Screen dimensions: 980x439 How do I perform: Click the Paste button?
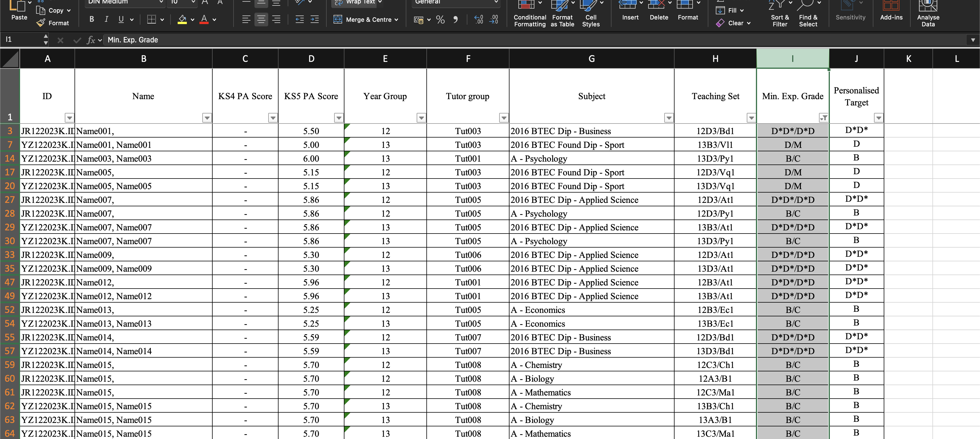19,11
